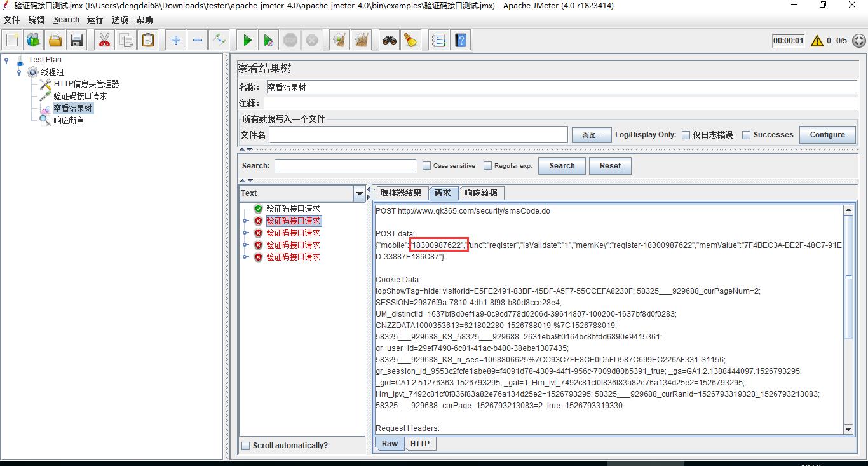
Task: Enable Case sensitive search
Action: (427, 166)
